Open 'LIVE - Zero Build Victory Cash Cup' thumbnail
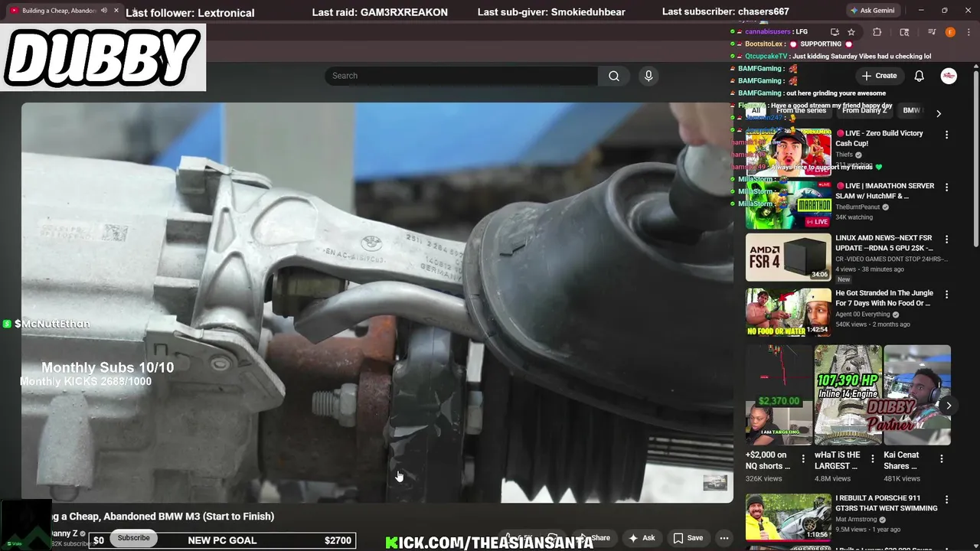 click(x=789, y=152)
